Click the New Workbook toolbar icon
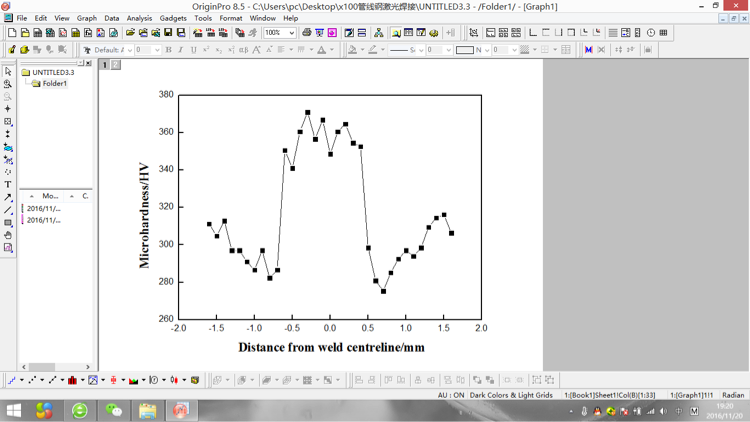Viewport: 750px width, 422px height. pyautogui.click(x=37, y=33)
